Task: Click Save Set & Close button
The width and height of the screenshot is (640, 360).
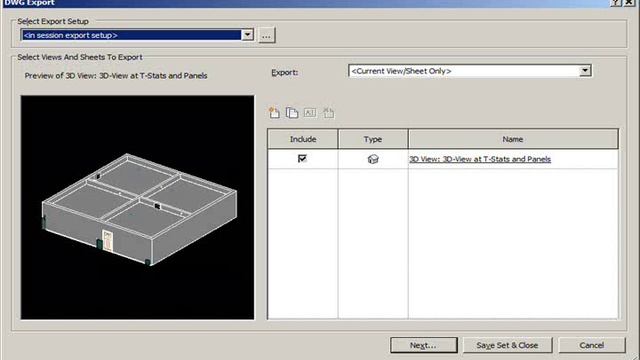Action: 507,345
